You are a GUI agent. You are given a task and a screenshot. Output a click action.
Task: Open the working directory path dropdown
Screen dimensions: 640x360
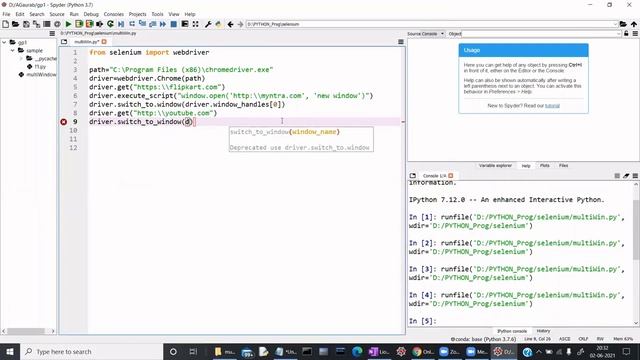click(615, 24)
